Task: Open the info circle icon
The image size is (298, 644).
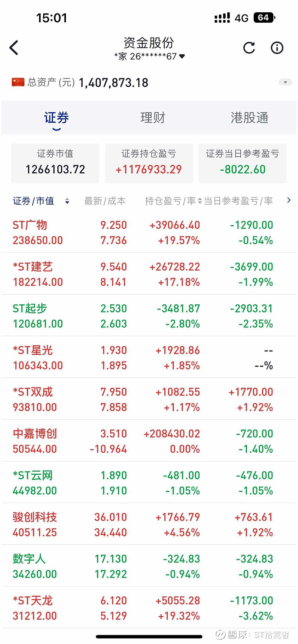Action: click(x=277, y=48)
